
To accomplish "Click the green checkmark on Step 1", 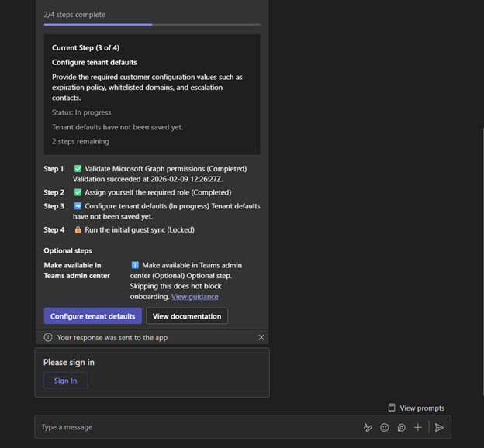I will [x=78, y=169].
